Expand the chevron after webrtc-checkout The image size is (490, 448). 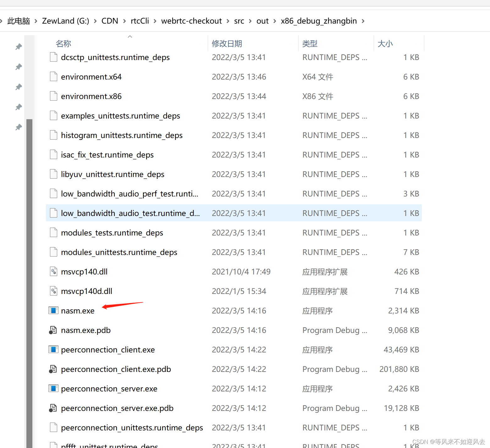point(228,21)
